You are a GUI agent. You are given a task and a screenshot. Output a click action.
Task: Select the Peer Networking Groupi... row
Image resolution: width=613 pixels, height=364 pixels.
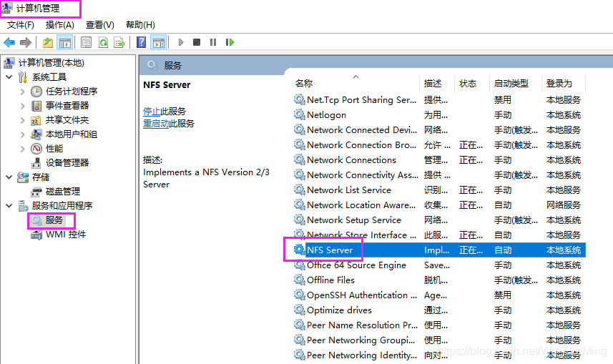tap(439, 340)
